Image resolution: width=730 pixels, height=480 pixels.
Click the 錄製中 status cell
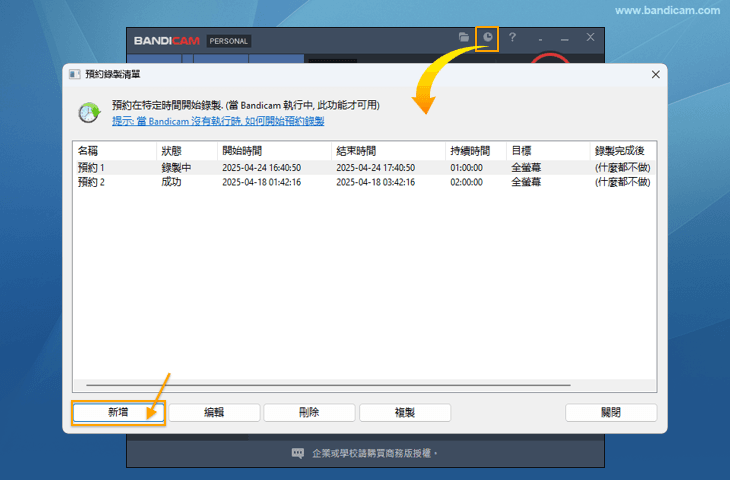pyautogui.click(x=176, y=168)
